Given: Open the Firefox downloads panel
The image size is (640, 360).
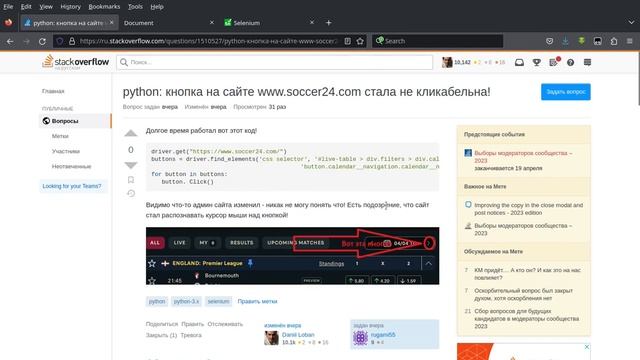Looking at the screenshot, I should 565,41.
